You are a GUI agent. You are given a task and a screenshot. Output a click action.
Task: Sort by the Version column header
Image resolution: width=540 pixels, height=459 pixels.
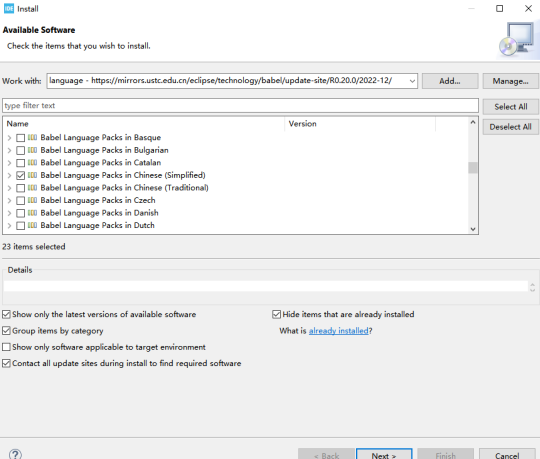(x=360, y=124)
